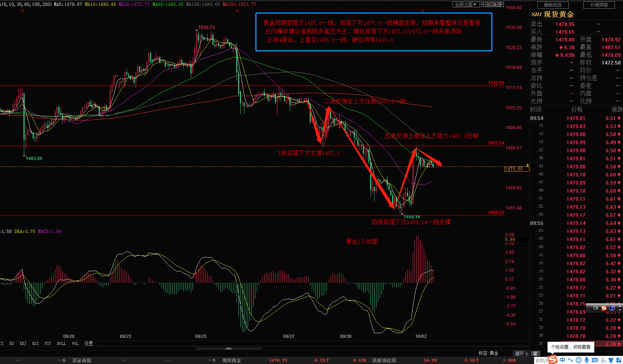
Task: Click the 1459.14 low price label
Action: coord(412,217)
